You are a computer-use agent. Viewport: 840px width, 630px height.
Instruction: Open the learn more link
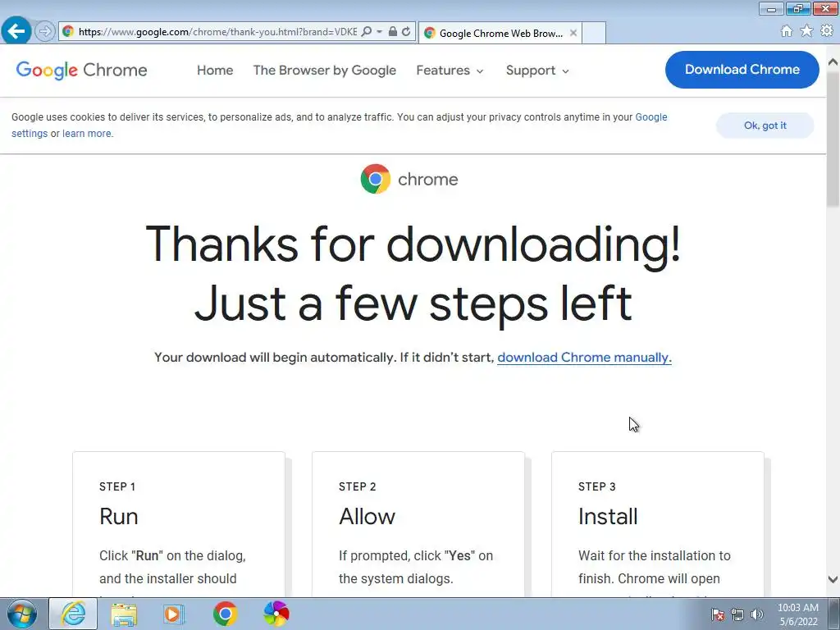[87, 134]
